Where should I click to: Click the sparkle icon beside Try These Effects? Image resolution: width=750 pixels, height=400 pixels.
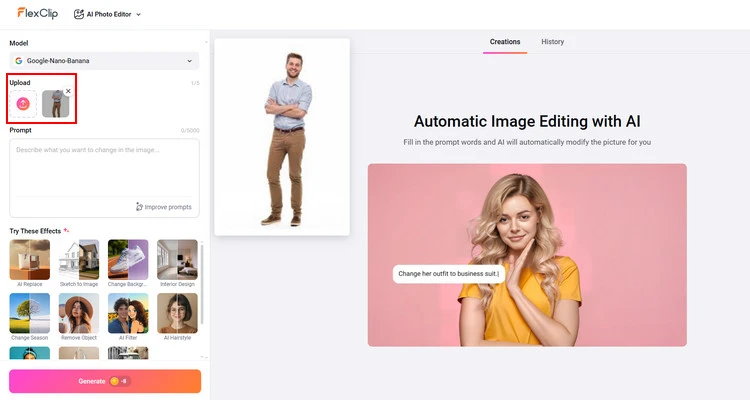[x=66, y=231]
